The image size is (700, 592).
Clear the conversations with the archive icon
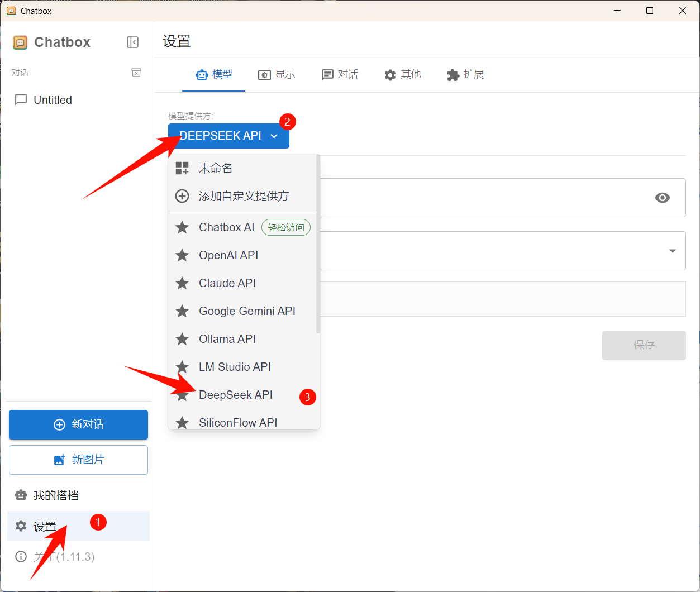pyautogui.click(x=136, y=73)
